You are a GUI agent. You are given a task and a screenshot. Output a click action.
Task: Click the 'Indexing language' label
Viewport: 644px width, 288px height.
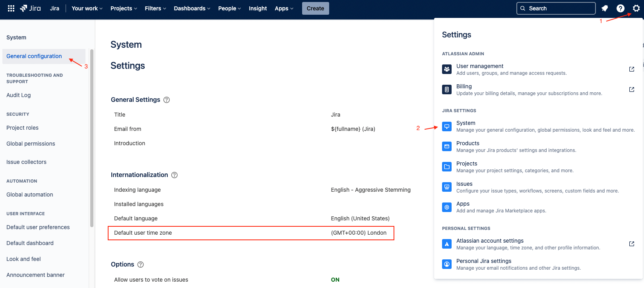[x=138, y=190]
